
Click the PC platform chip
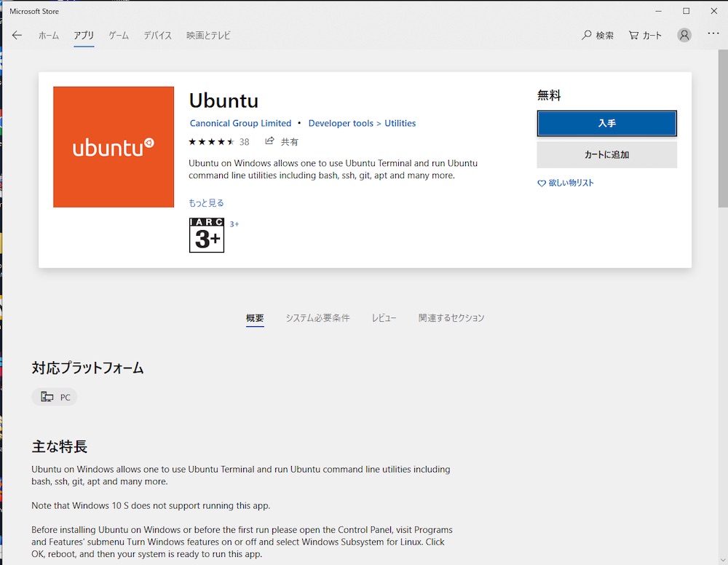[x=55, y=397]
